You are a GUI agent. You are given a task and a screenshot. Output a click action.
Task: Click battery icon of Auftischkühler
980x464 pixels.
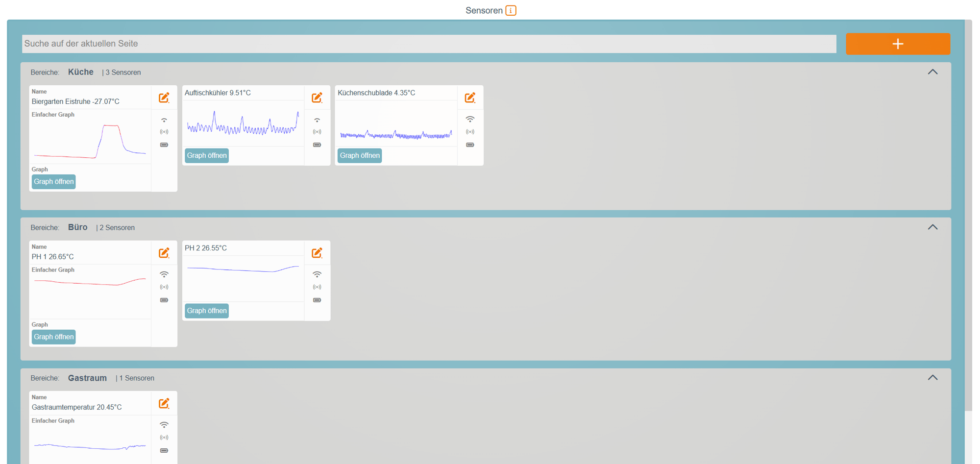[x=317, y=145]
